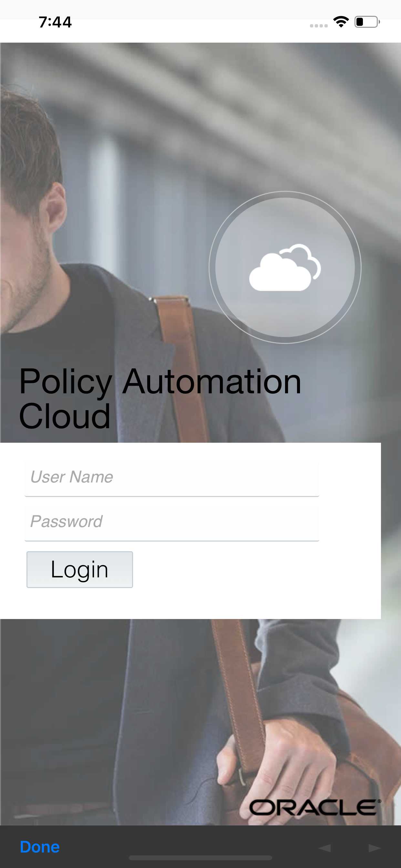The width and height of the screenshot is (401, 868).
Task: Tap the User Name input field
Action: (172, 479)
